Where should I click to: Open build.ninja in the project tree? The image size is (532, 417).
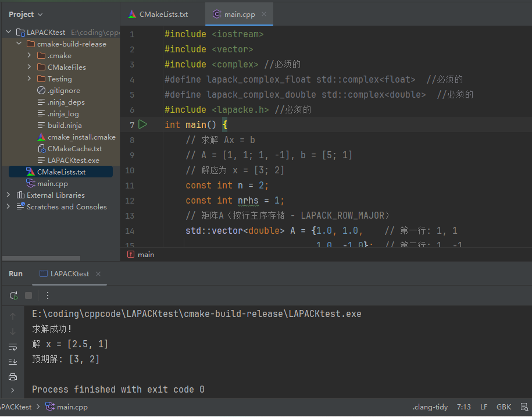[x=65, y=125]
